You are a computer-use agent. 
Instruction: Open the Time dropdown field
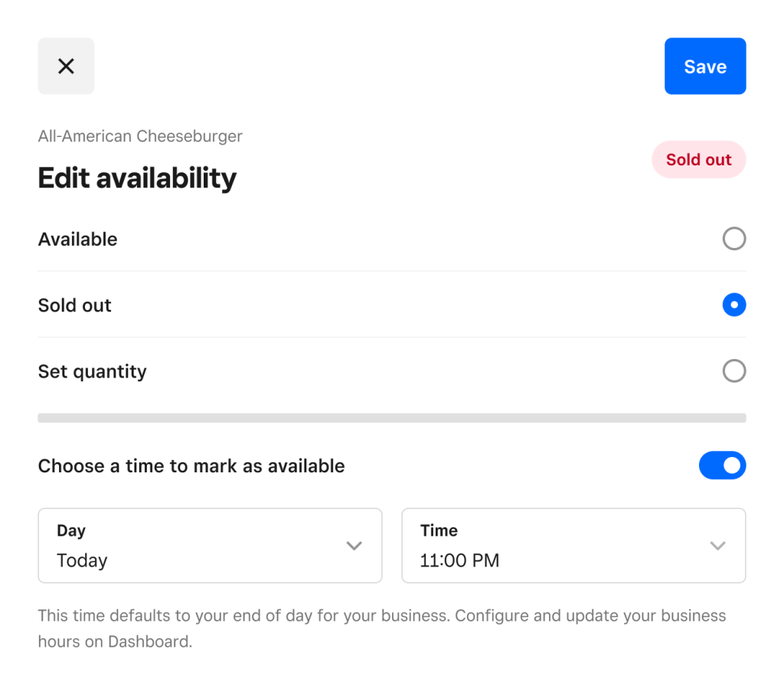click(x=573, y=546)
